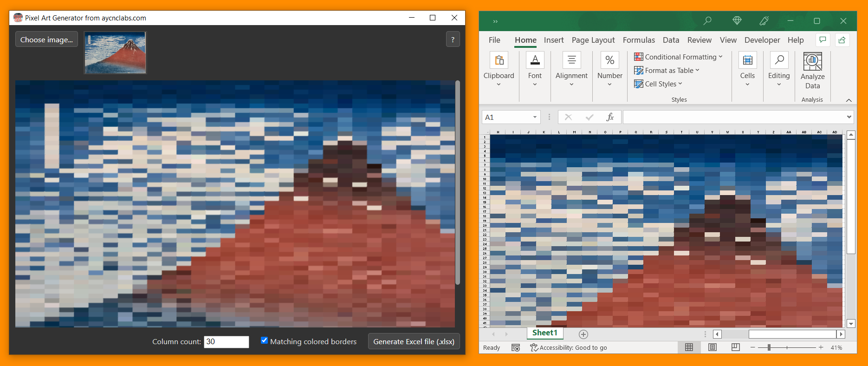The width and height of the screenshot is (868, 366).
Task: Click the zoom in plus button
Action: tap(821, 347)
